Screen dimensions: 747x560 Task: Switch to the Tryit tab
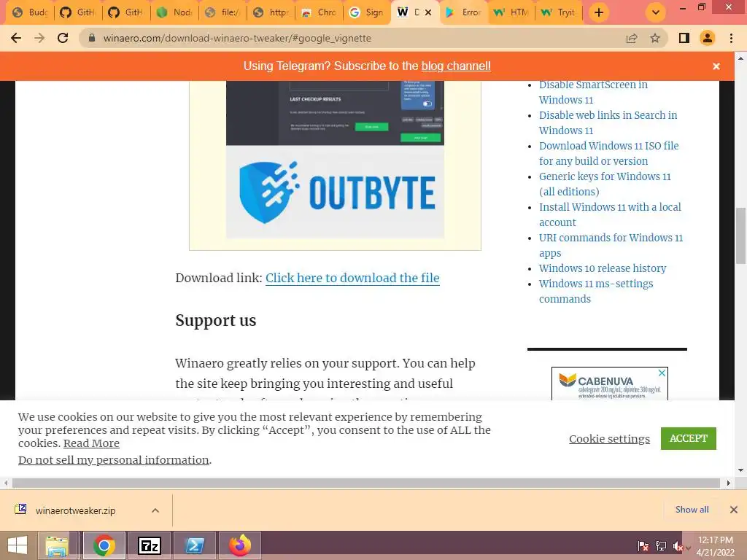(559, 12)
